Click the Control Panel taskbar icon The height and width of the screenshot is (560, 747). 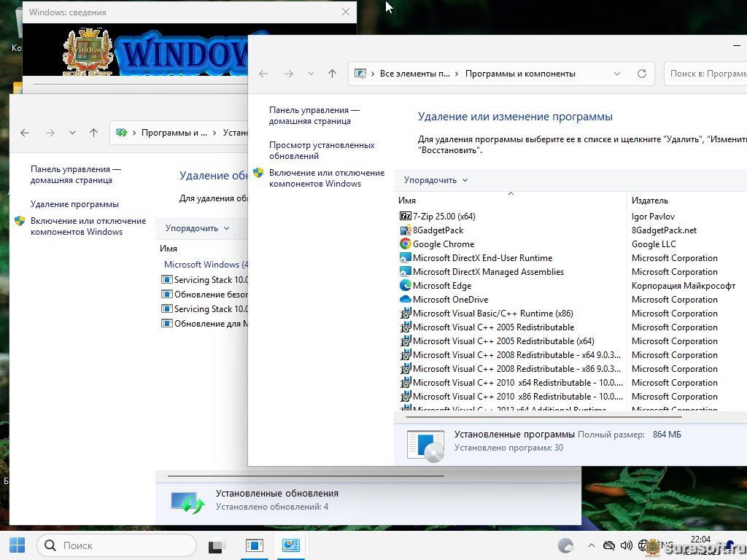(290, 545)
